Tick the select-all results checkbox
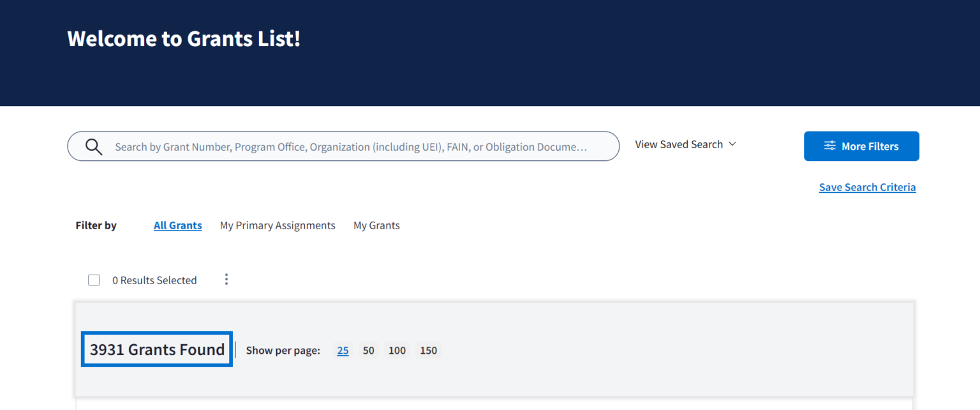 click(x=94, y=280)
